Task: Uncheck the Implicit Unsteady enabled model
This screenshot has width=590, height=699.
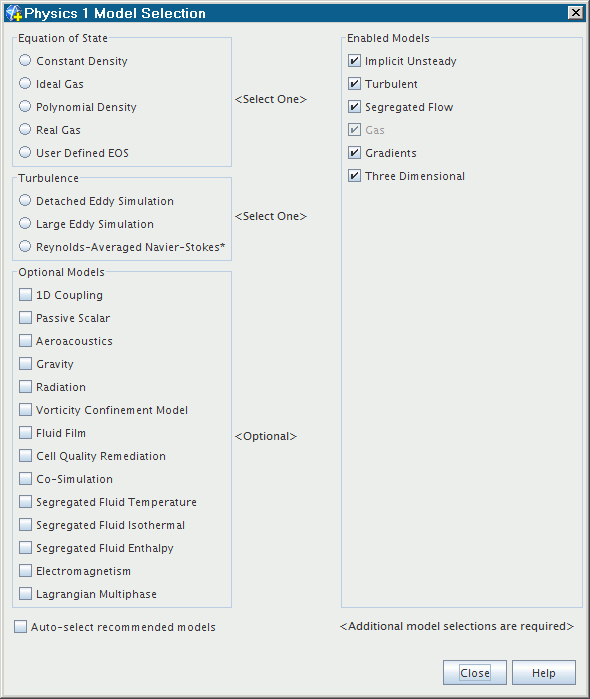Action: click(x=354, y=61)
